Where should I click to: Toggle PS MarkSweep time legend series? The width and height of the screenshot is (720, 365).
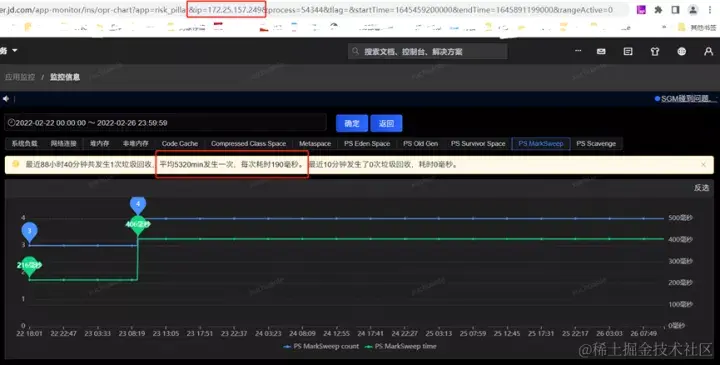[400, 347]
